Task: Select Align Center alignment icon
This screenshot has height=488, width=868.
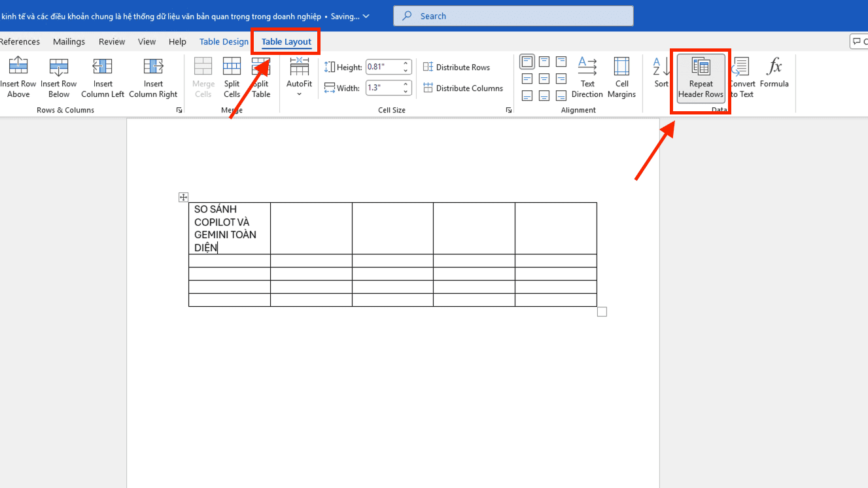Action: point(544,79)
